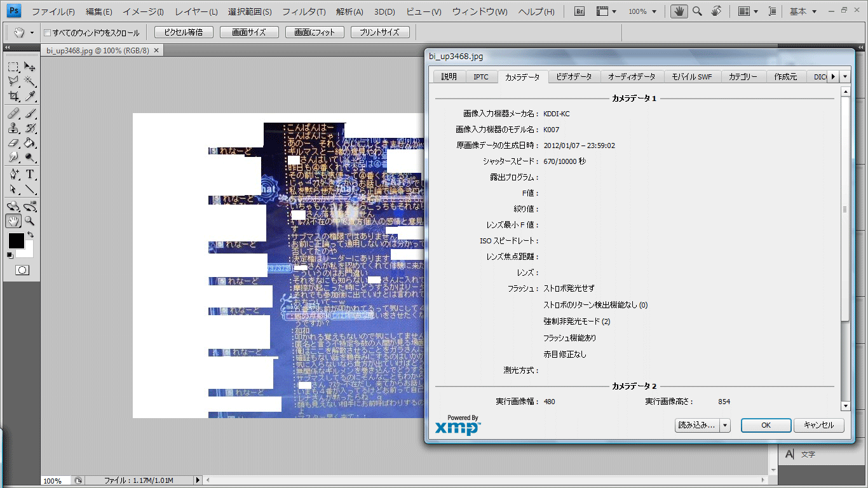Choose the Eraser tool

pos(13,144)
